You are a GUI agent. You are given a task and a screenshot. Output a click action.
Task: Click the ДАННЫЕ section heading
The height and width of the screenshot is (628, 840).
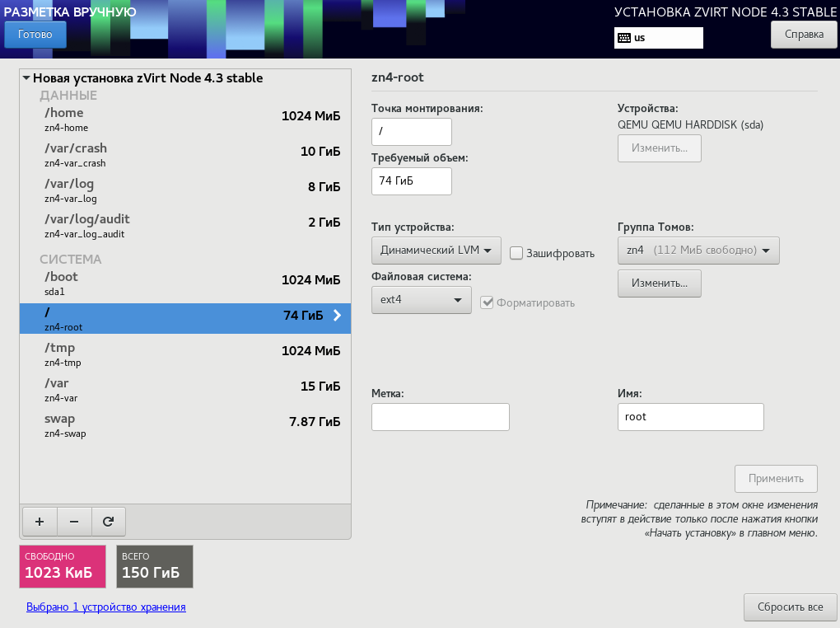(68, 96)
